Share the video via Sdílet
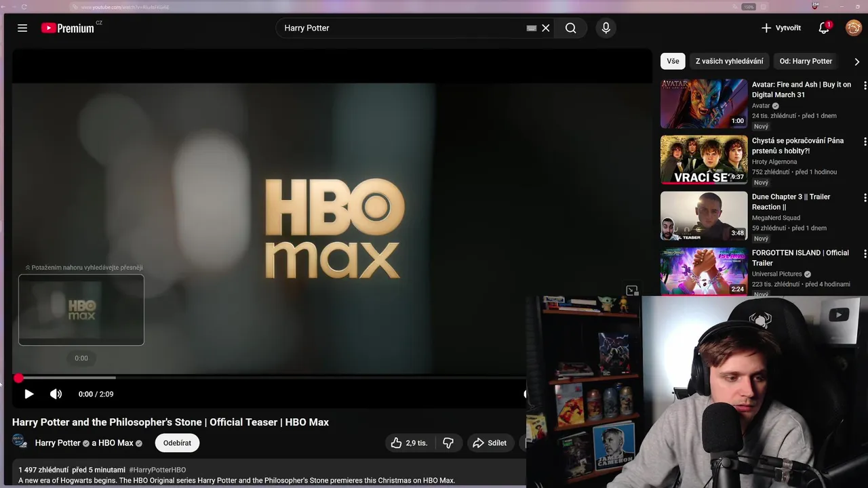The image size is (868, 488). pos(490,443)
